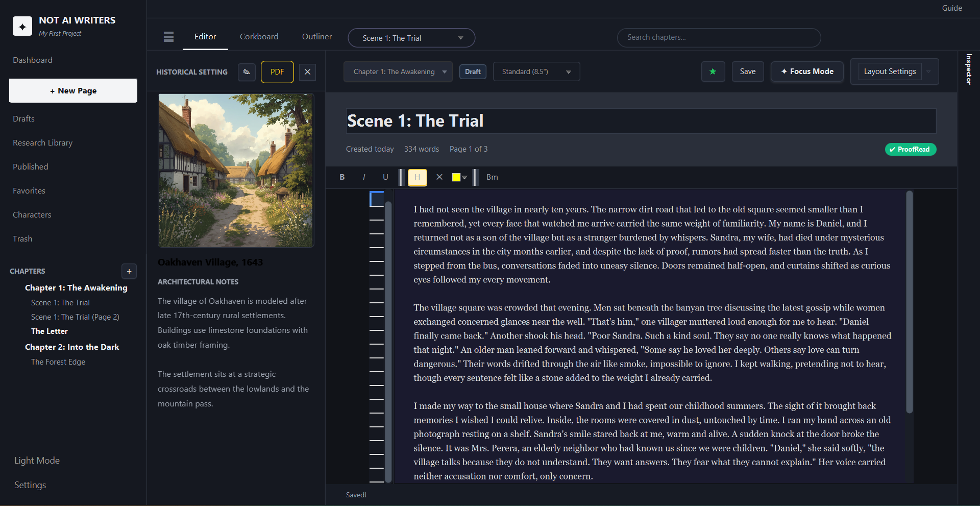980x506 pixels.
Task: Apply italic formatting with I
Action: pyautogui.click(x=364, y=177)
